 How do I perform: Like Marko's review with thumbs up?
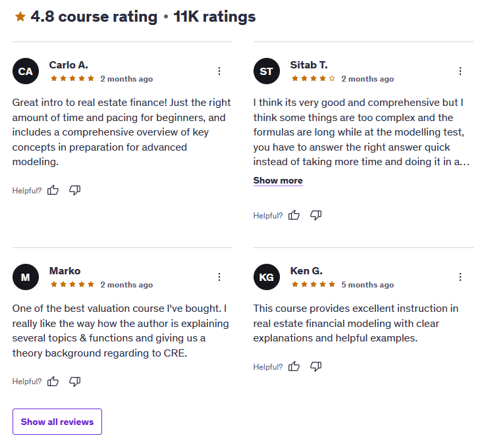(x=53, y=381)
